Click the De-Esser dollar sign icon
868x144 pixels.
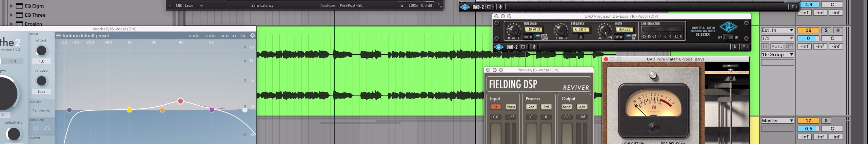(735, 47)
